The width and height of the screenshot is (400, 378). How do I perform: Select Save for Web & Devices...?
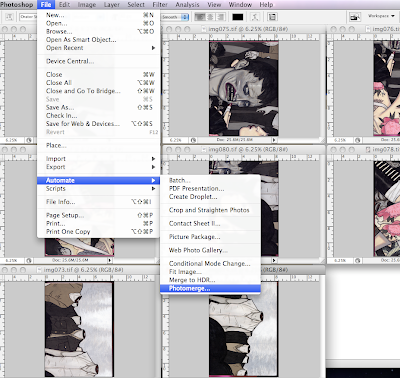coord(98,124)
